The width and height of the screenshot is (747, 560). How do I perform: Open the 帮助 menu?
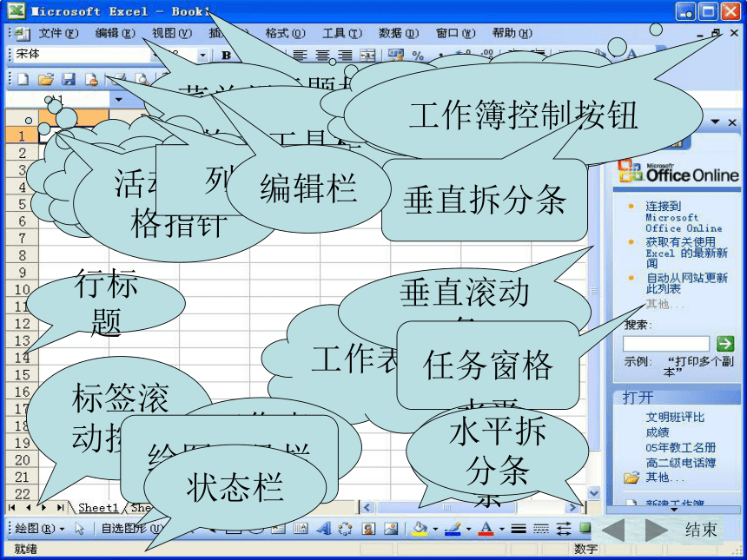pyautogui.click(x=512, y=33)
